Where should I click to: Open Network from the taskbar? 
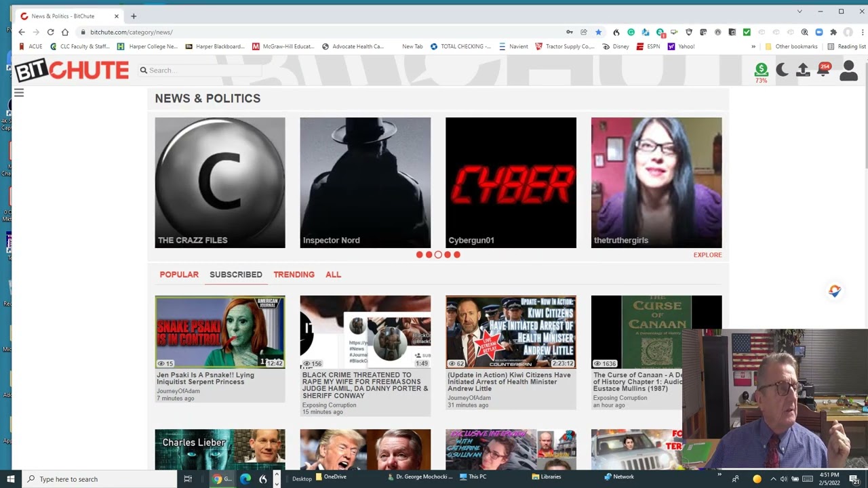click(618, 476)
